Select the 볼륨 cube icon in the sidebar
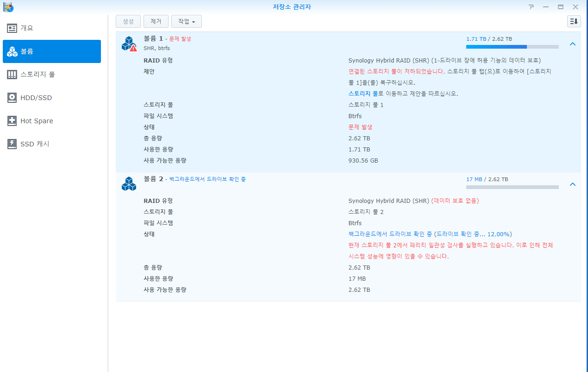Screen dimensions: 588x372 click(x=12, y=51)
